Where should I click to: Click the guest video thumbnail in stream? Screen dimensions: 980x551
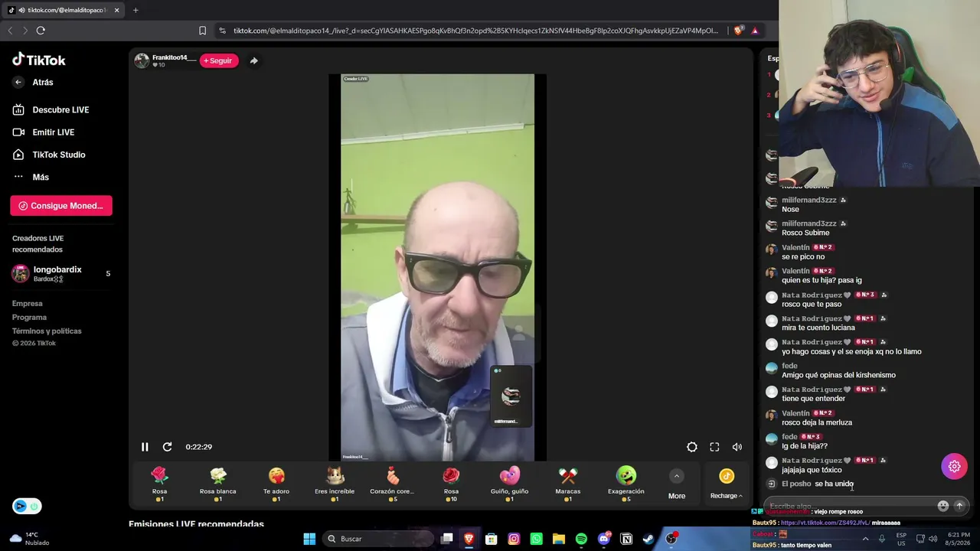click(x=511, y=396)
